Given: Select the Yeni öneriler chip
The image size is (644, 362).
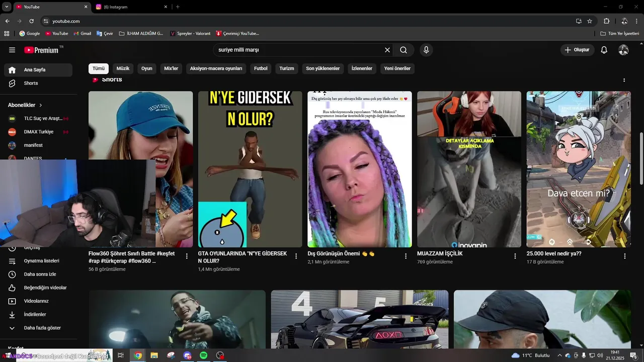Looking at the screenshot, I should (x=397, y=68).
